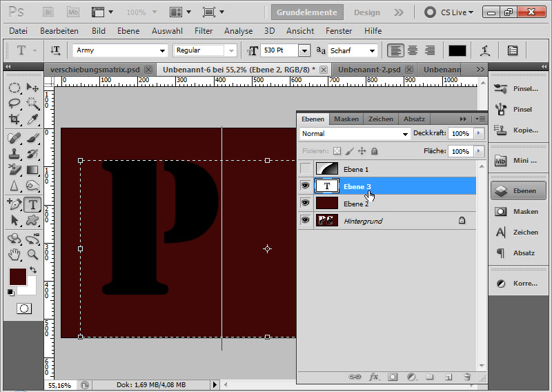Viewport: 552px width, 392px height.
Task: Create warped text icon in options bar
Action: (486, 50)
